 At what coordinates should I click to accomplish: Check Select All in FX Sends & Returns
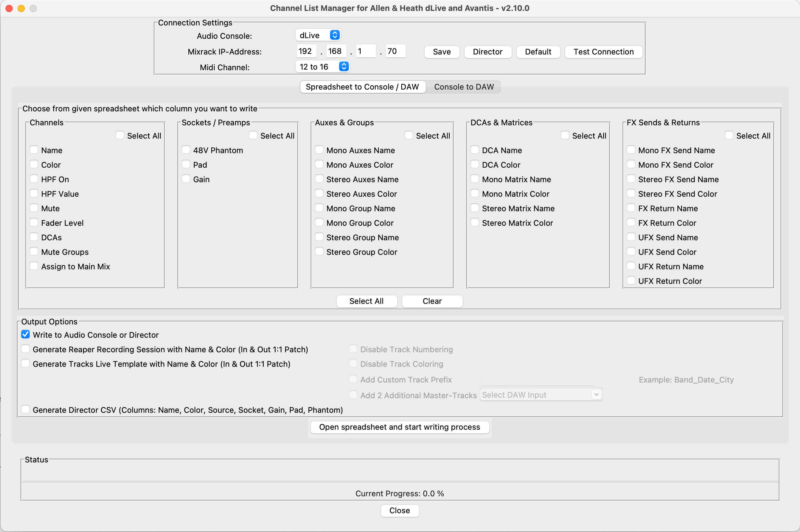(x=729, y=135)
